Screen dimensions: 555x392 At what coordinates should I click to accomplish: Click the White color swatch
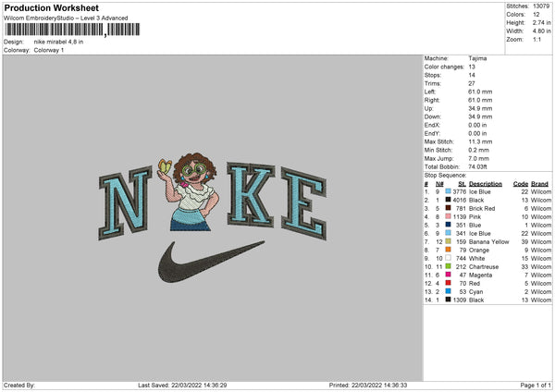[x=448, y=258]
